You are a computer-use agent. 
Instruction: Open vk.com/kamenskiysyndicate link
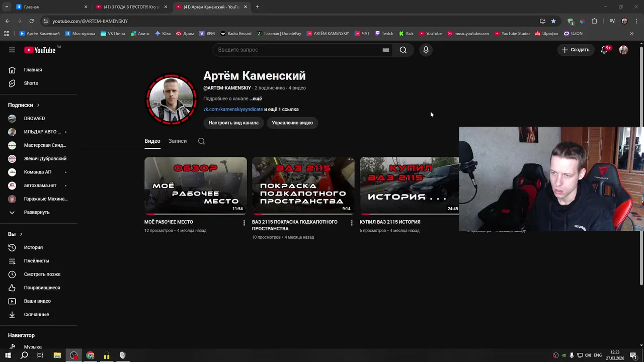pos(233,109)
